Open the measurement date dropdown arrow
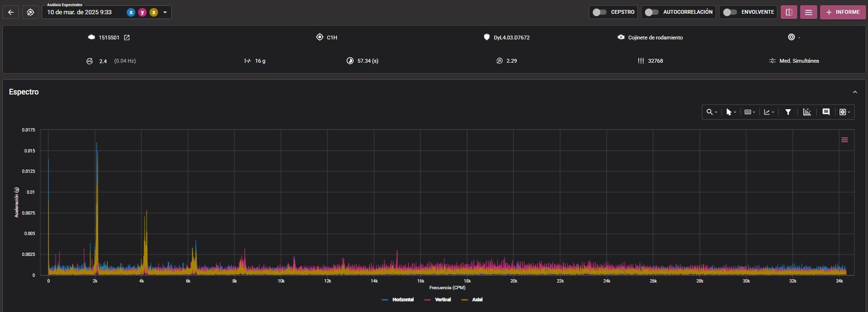The height and width of the screenshot is (312, 868). pyautogui.click(x=165, y=12)
